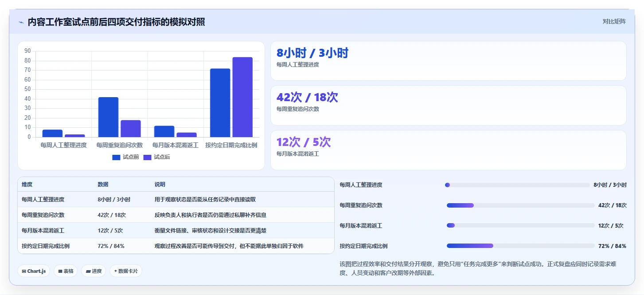Toggle the 试点后 legend entry
The image size is (644, 295).
click(156, 157)
